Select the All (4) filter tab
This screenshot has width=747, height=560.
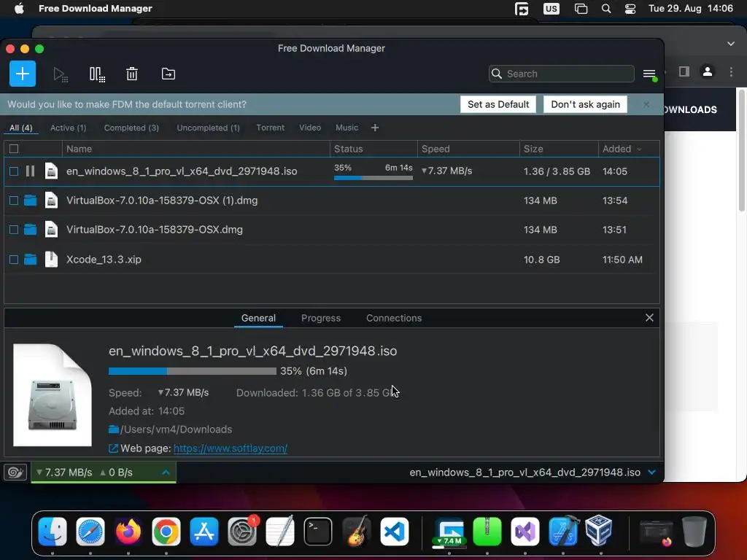click(x=21, y=128)
